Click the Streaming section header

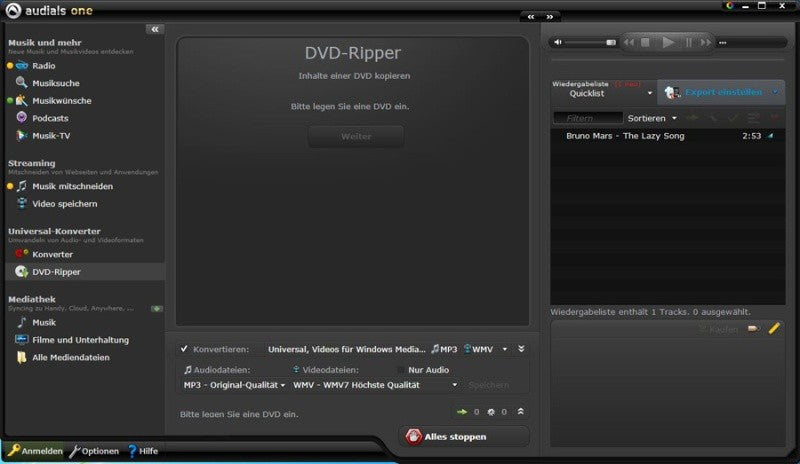pos(32,163)
